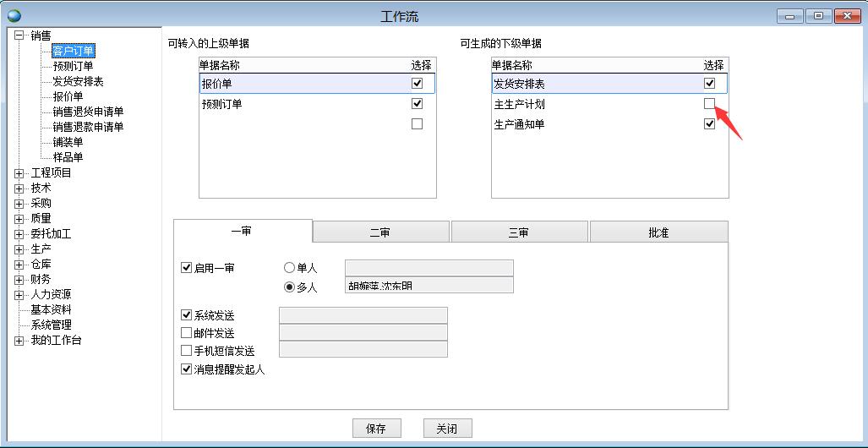Click the 保存 button
The height and width of the screenshot is (448, 868).
pyautogui.click(x=376, y=429)
